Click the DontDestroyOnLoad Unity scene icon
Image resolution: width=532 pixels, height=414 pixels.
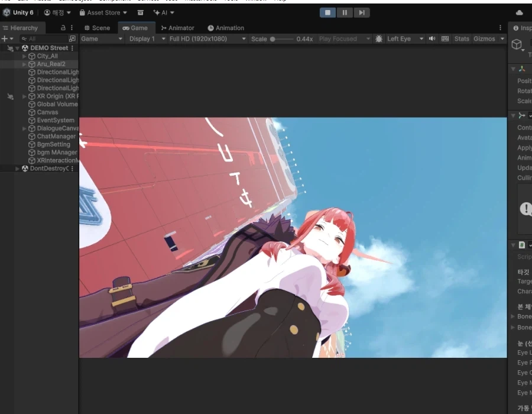(x=25, y=169)
